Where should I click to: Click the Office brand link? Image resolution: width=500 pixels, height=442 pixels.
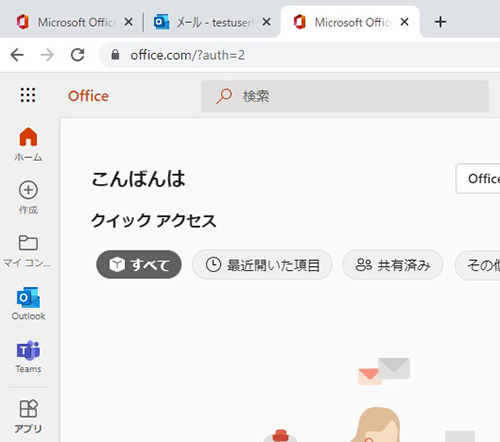click(88, 96)
